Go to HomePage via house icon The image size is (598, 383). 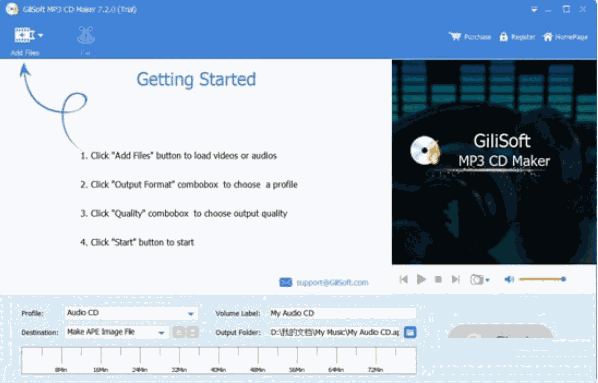coord(565,37)
